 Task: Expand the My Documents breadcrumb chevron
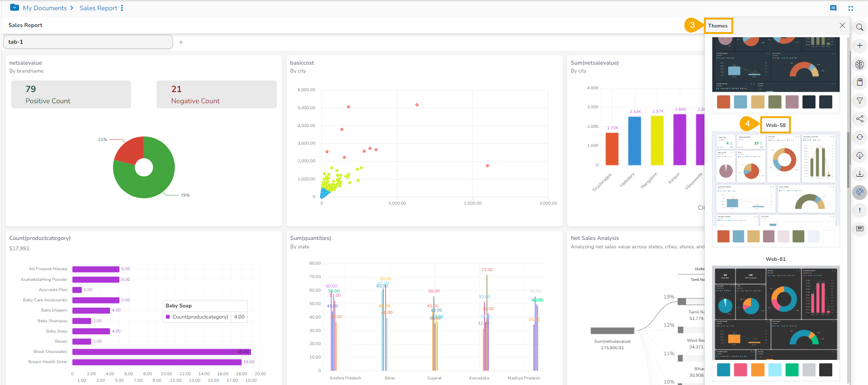point(72,8)
